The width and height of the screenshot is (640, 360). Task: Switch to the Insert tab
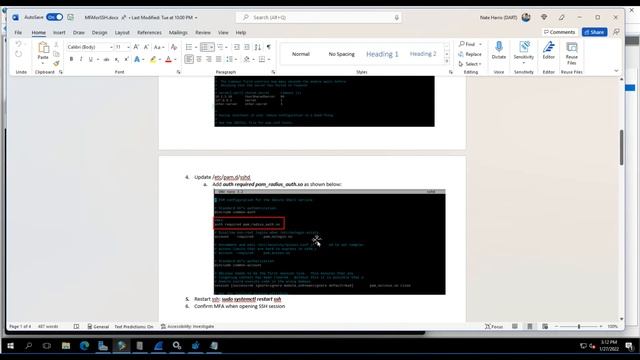click(59, 32)
